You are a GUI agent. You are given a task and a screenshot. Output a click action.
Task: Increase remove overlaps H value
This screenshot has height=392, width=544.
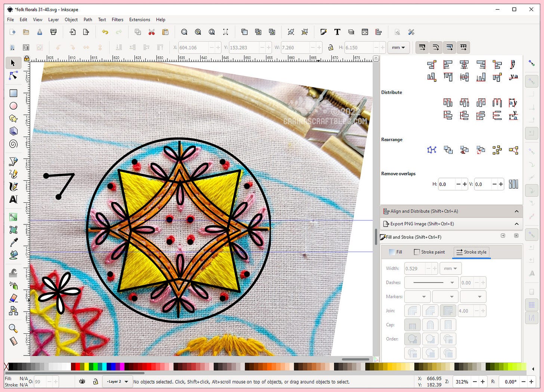[x=464, y=184]
